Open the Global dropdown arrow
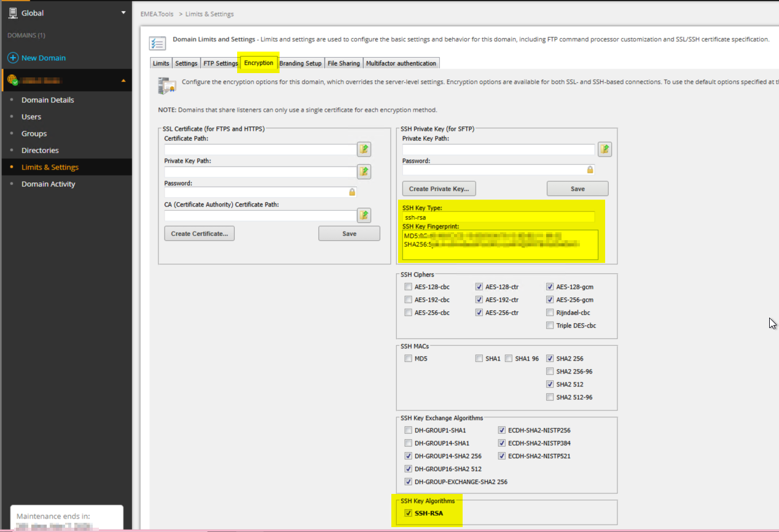This screenshot has height=532, width=779. click(x=123, y=12)
